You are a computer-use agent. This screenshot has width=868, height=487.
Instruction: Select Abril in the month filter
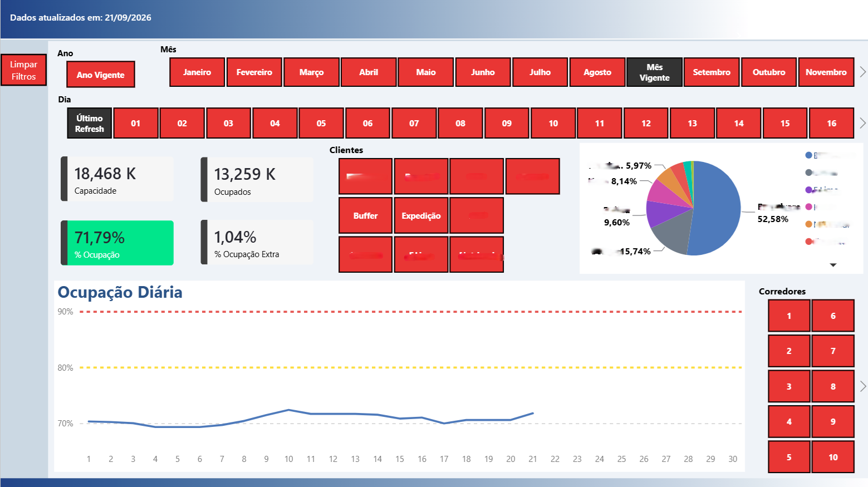click(369, 72)
